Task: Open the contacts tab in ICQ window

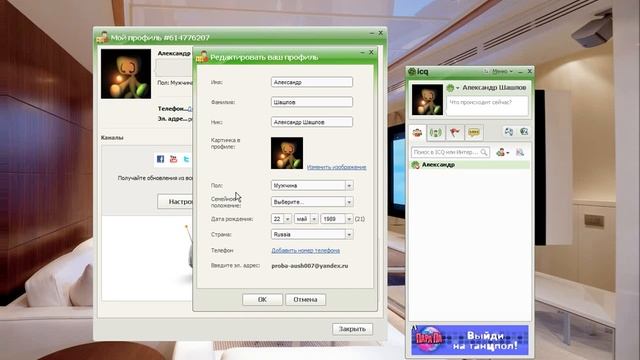Action: click(x=417, y=133)
